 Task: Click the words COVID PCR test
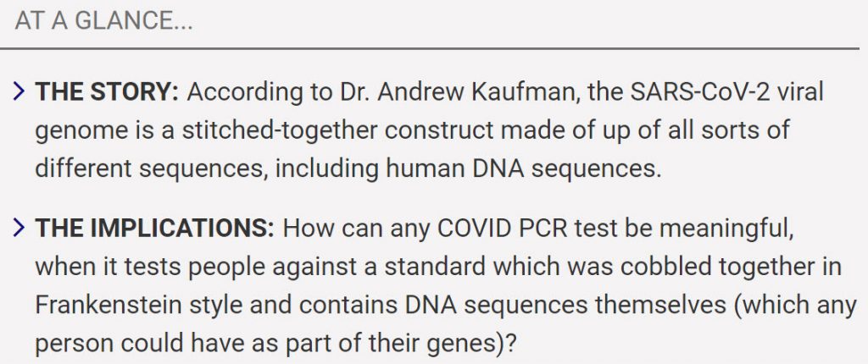tap(511, 228)
